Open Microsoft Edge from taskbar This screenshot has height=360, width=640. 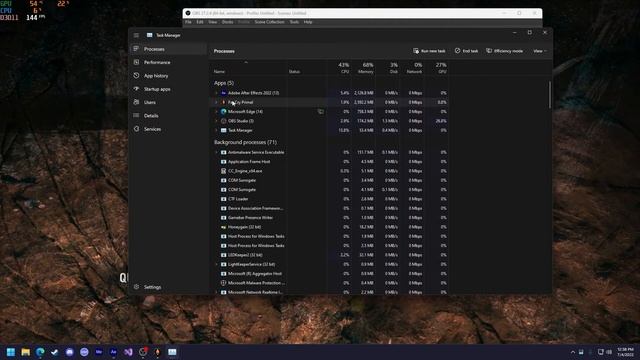click(40, 352)
